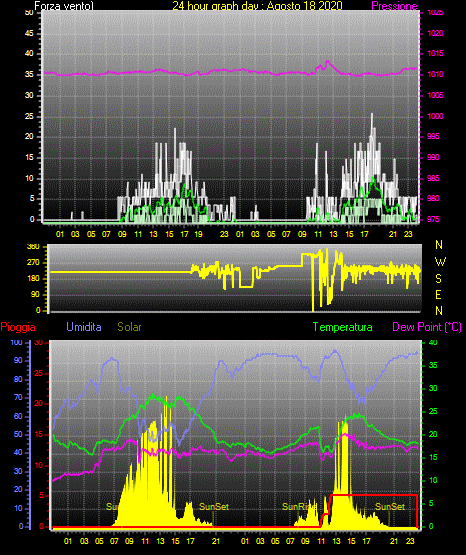Screen dimensions: 466x555
Task: Click the tallest wind gust spike
Action: pos(372,115)
